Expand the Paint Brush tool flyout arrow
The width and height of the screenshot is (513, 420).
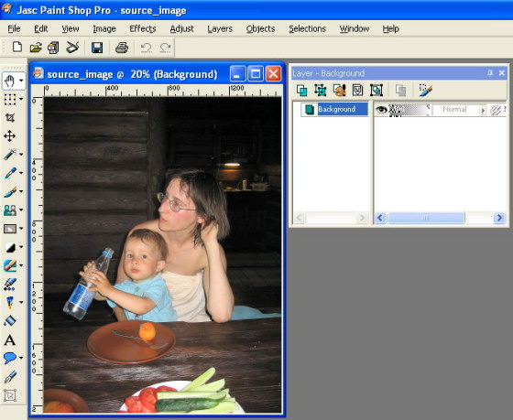click(21, 191)
